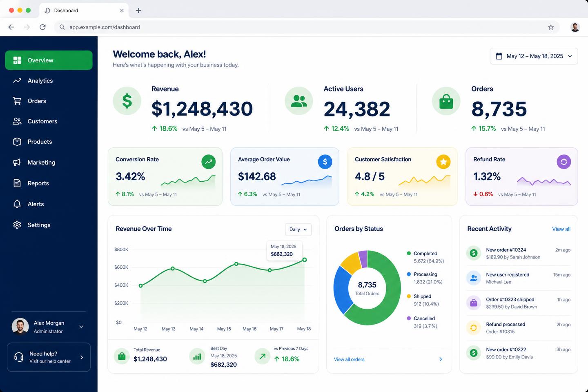The image size is (588, 392).
Task: Click the headset icon in Need help
Action: pyautogui.click(x=19, y=357)
